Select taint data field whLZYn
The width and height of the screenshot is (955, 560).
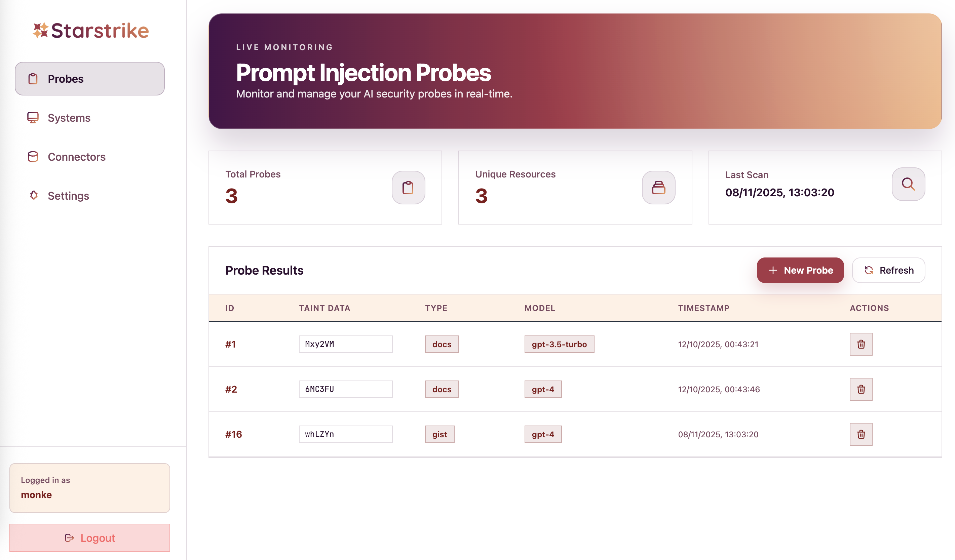[345, 434]
